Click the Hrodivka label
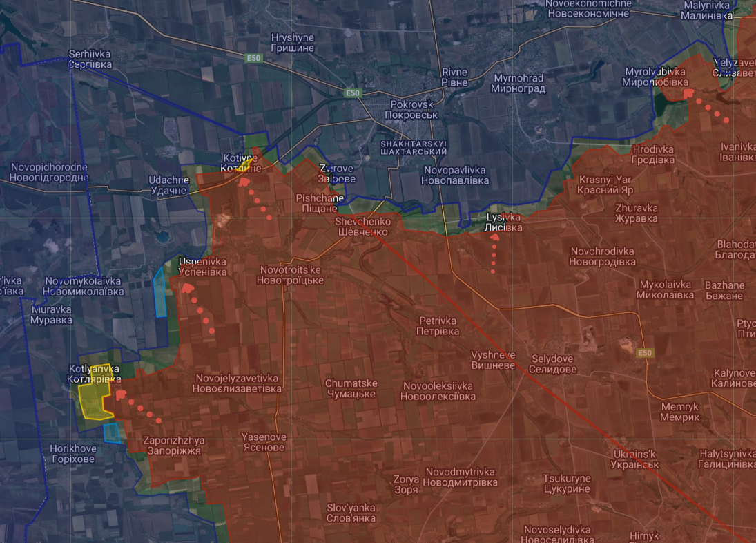This screenshot has height=543, width=756. click(653, 154)
